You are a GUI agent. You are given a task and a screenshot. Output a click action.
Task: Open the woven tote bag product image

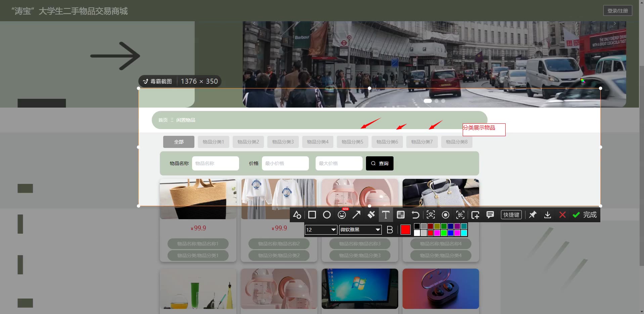(198, 199)
